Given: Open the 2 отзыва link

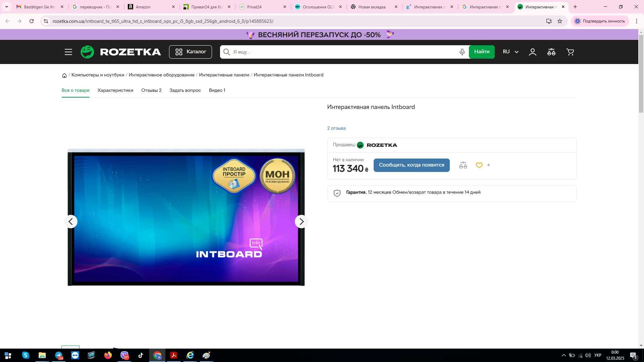Looking at the screenshot, I should pos(336,128).
